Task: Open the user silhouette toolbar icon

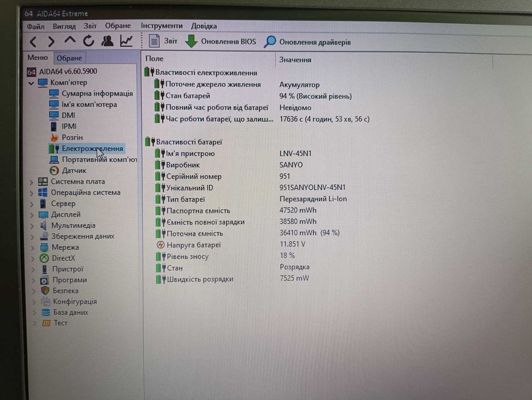Action: (x=107, y=41)
